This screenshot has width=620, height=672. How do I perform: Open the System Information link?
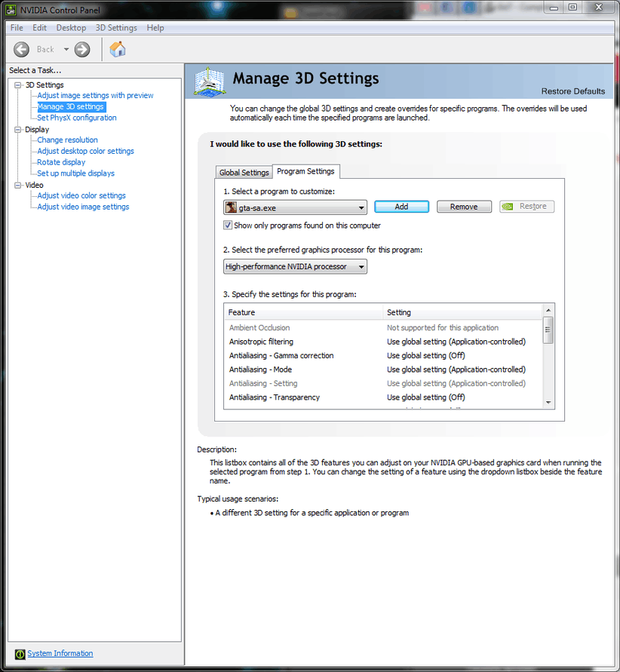(60, 654)
